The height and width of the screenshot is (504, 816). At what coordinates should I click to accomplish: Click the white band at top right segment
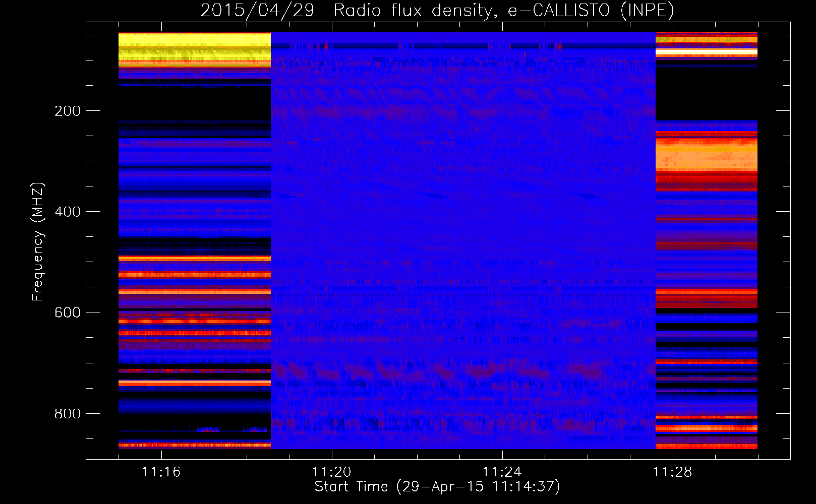(x=706, y=52)
